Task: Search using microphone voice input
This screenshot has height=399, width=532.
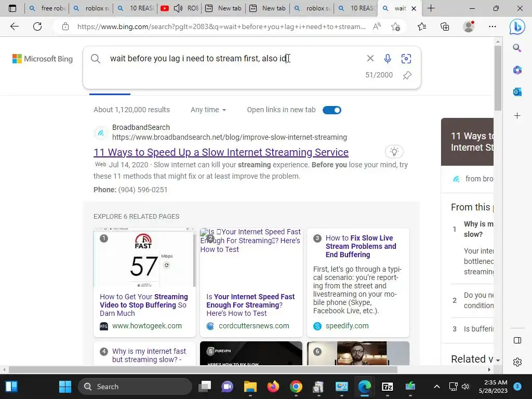Action: pyautogui.click(x=388, y=58)
